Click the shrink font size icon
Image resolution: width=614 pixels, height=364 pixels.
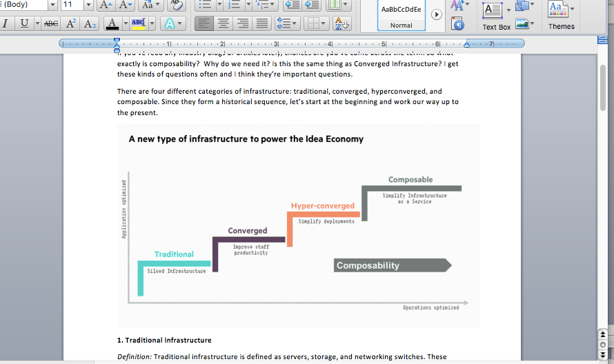pyautogui.click(x=125, y=5)
